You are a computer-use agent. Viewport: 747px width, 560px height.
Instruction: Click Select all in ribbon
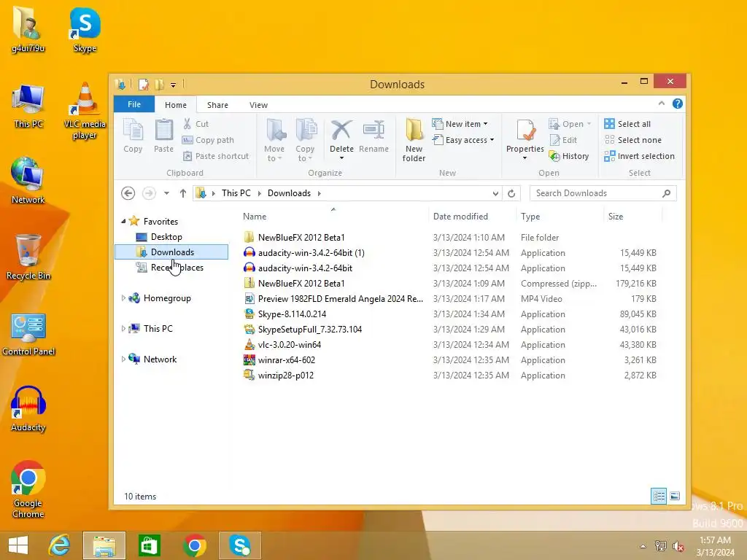(627, 124)
